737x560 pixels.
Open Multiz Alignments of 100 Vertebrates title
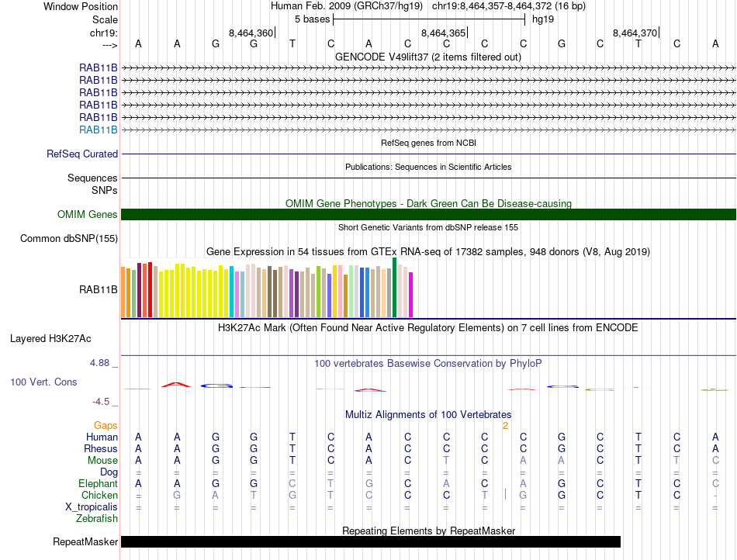427,415
